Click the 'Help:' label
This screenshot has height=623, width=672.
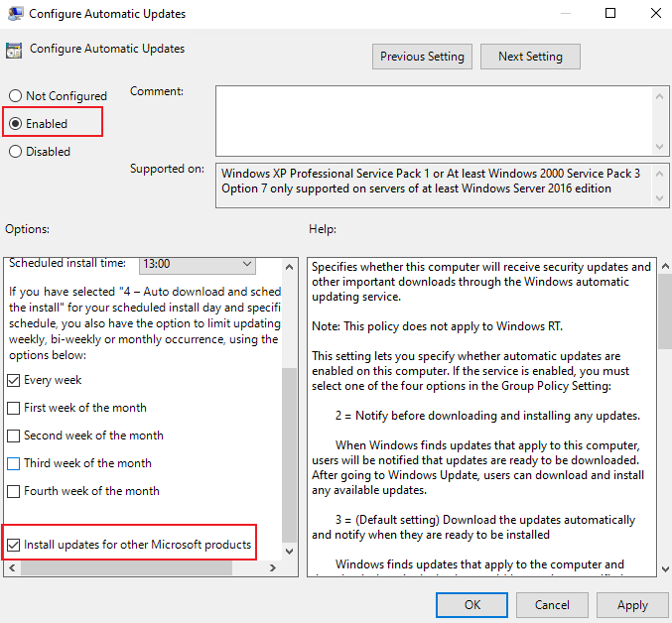[323, 229]
